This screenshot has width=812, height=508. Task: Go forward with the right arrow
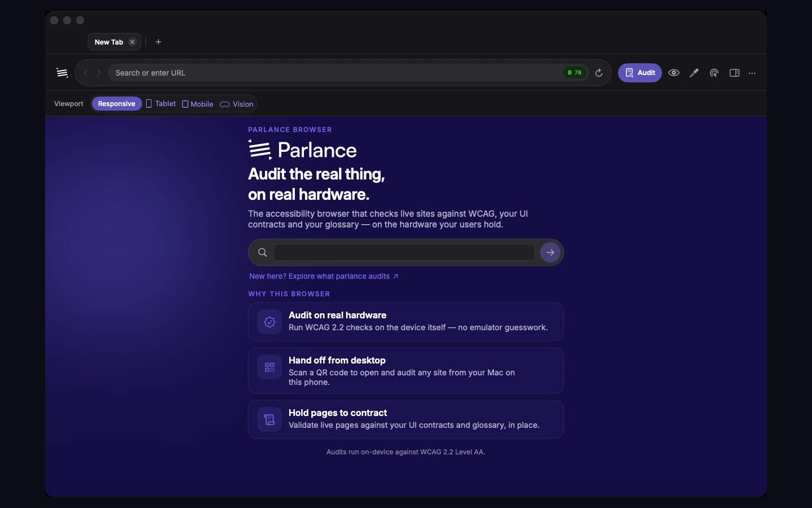(x=99, y=73)
